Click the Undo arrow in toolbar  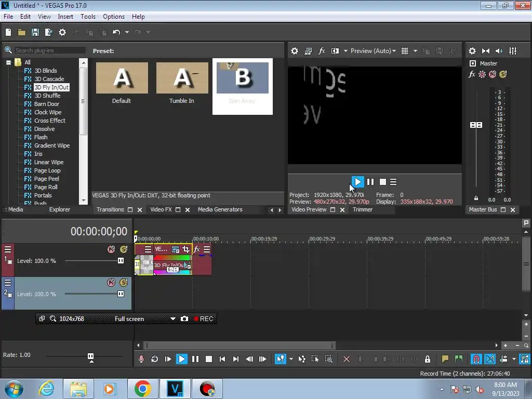pyautogui.click(x=116, y=32)
